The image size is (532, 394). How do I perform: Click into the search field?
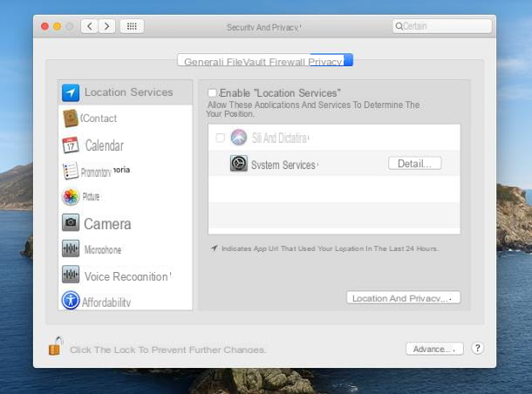tap(442, 26)
